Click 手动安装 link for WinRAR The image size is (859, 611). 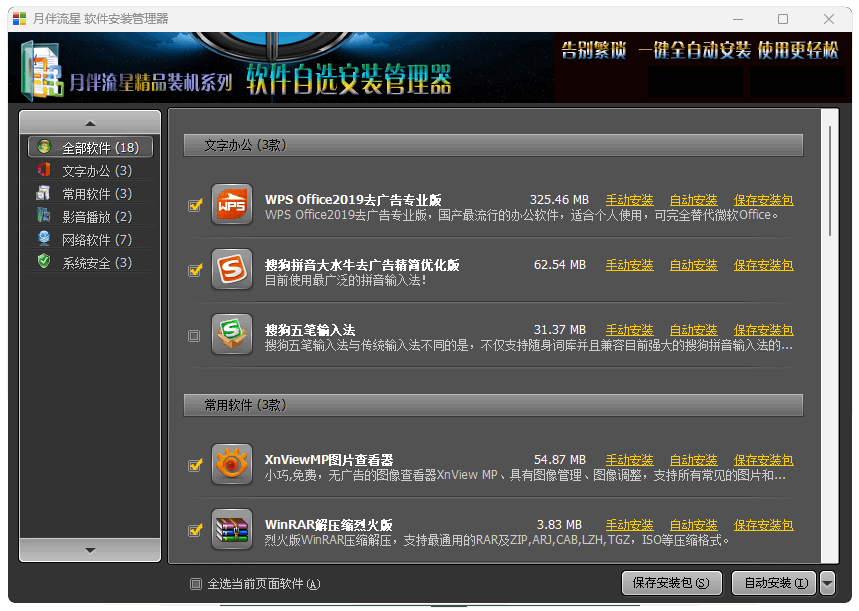(629, 525)
